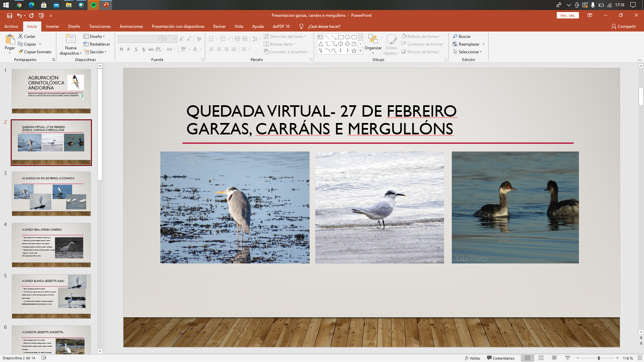Image resolution: width=644 pixels, height=362 pixels.
Task: Click the Pegar clipboard icon
Action: click(x=10, y=40)
